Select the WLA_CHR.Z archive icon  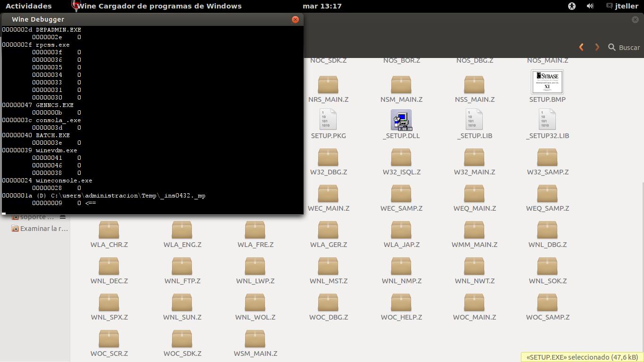[109, 230]
